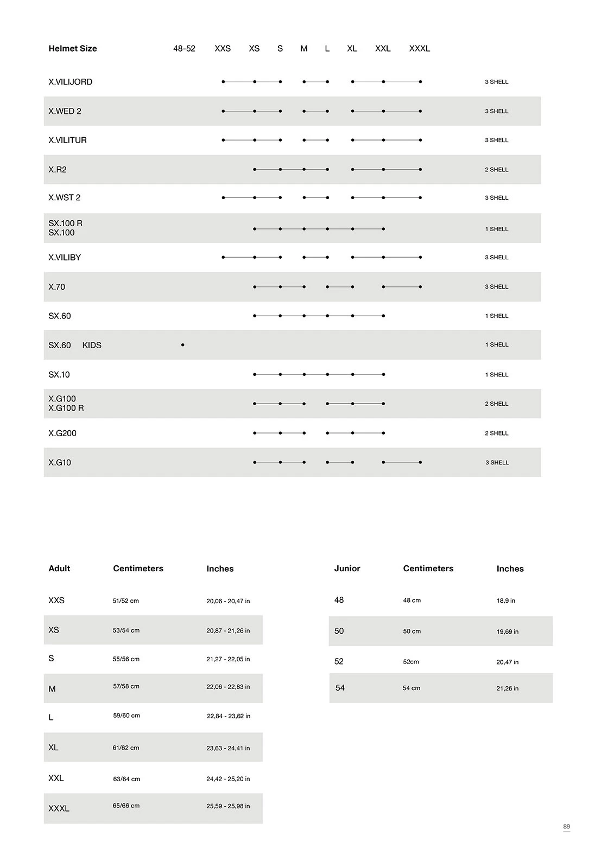Click the 25,59 - 25,98 in value
Viewport: 614px width, 868px height.
228,806
